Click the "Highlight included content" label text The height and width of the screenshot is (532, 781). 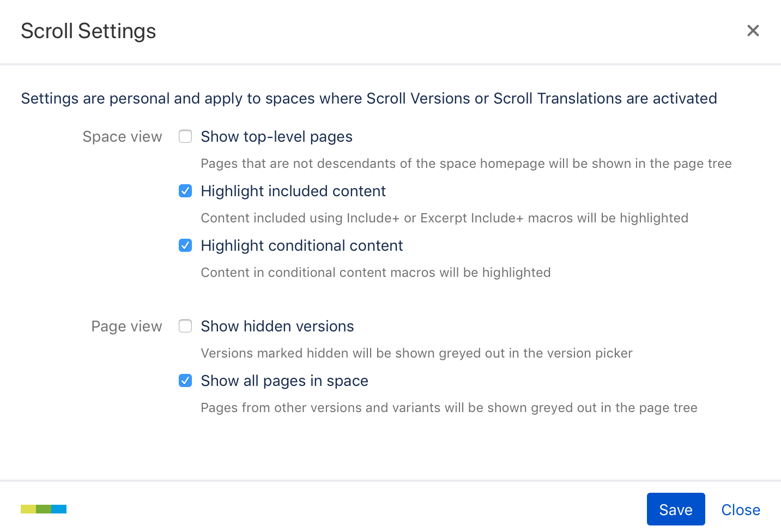coord(293,191)
